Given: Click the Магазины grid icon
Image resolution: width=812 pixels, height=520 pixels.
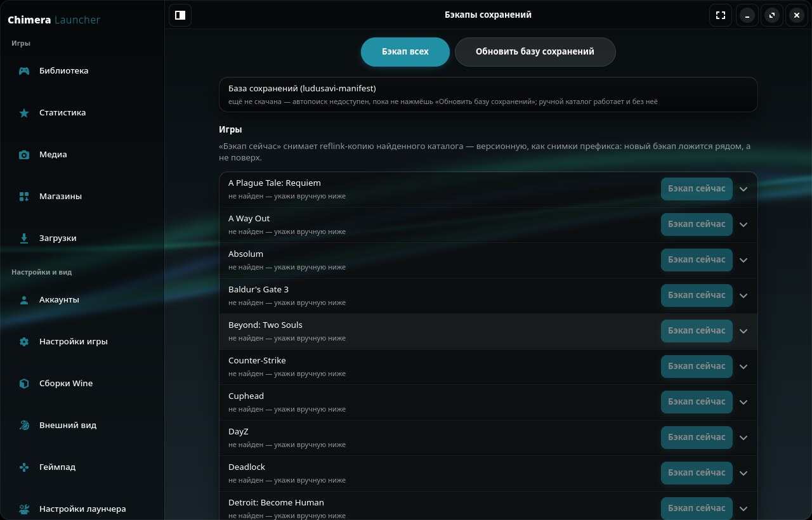Looking at the screenshot, I should [x=24, y=197].
